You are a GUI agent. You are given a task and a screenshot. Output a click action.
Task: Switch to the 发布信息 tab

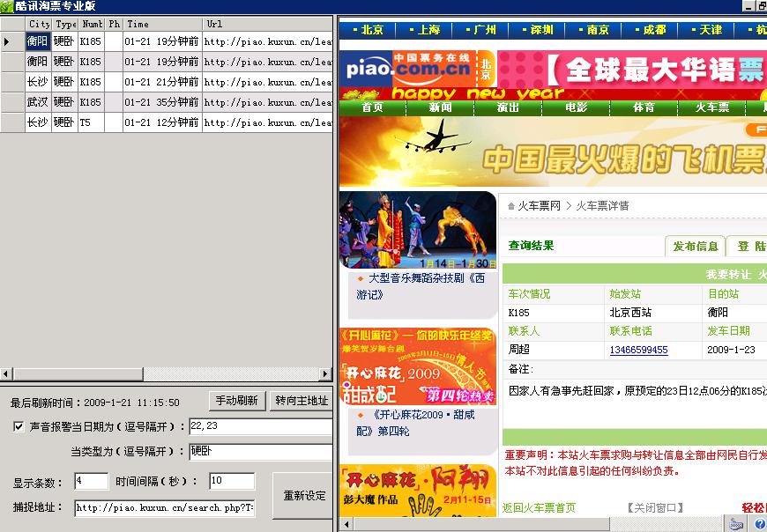tap(695, 247)
